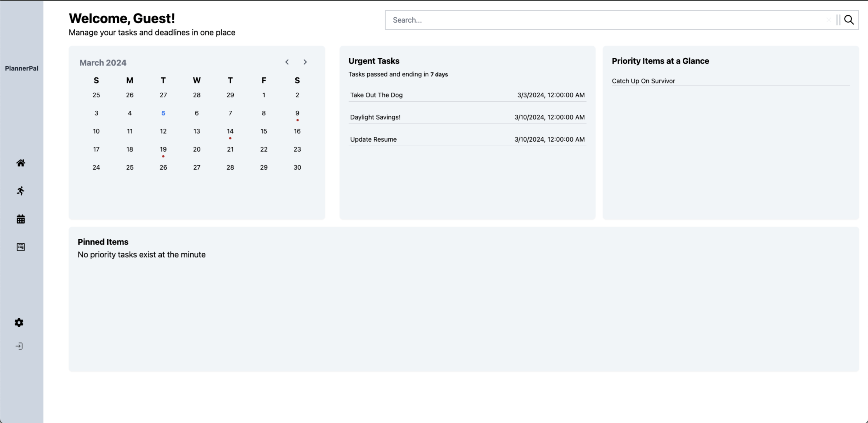The image size is (868, 423).
Task: Click the PlannerPal logo text
Action: (x=21, y=68)
